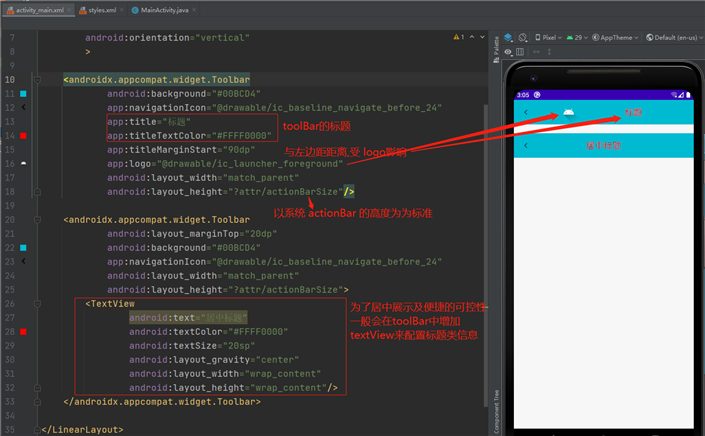Go to next highlighted error arrow

(x=482, y=37)
